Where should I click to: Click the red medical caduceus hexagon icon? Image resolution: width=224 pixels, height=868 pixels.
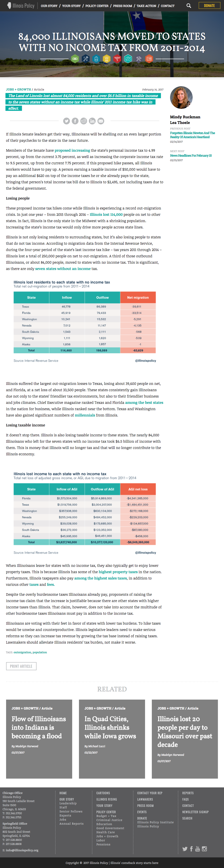117,59
